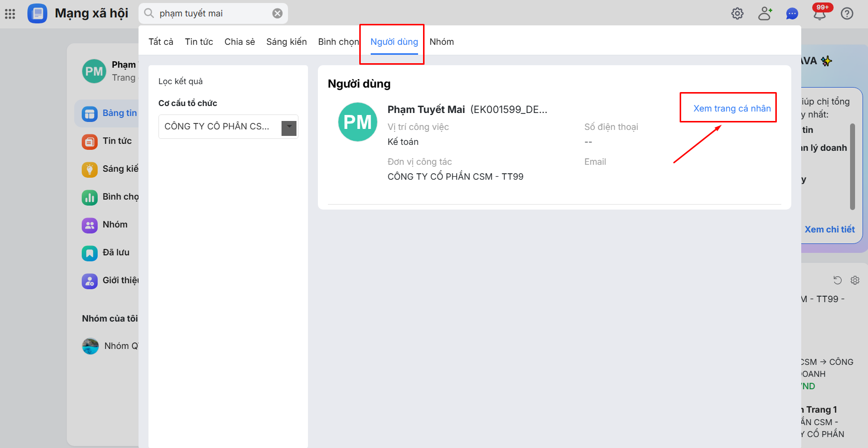Viewport: 868px width, 448px height.
Task: Open the Nhóm Q group avatar
Action: click(x=91, y=346)
